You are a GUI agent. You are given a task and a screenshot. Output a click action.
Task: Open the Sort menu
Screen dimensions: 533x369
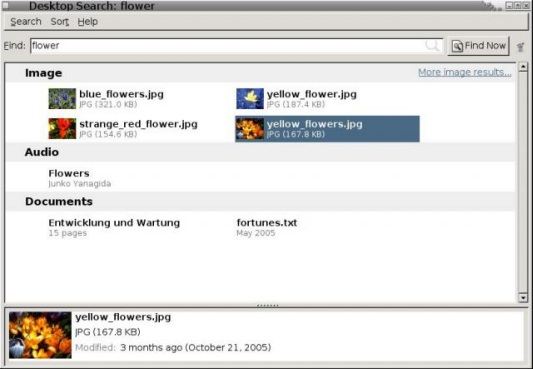click(59, 22)
